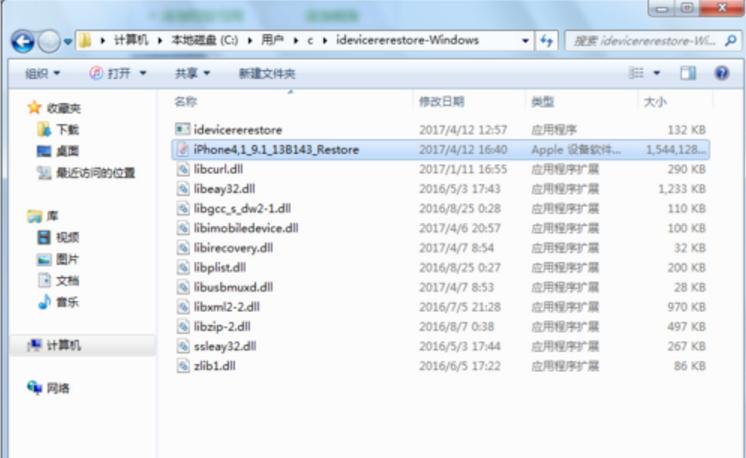This screenshot has height=458, width=746.
Task: Select idevicererestore-Windows in the address breadcrumb
Action: pyautogui.click(x=407, y=40)
